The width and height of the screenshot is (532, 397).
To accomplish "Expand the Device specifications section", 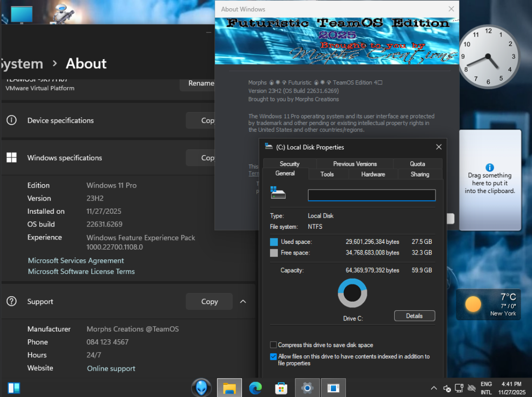I will tap(61, 120).
